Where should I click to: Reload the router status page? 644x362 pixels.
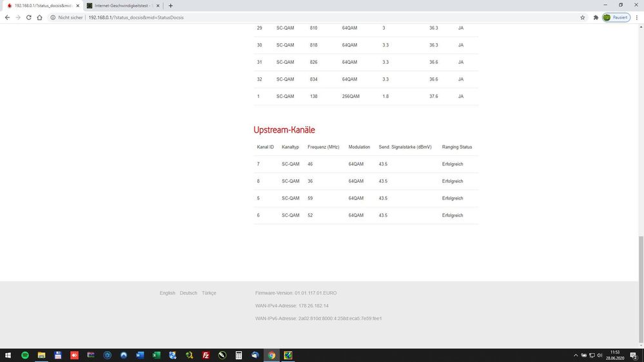coord(29,17)
